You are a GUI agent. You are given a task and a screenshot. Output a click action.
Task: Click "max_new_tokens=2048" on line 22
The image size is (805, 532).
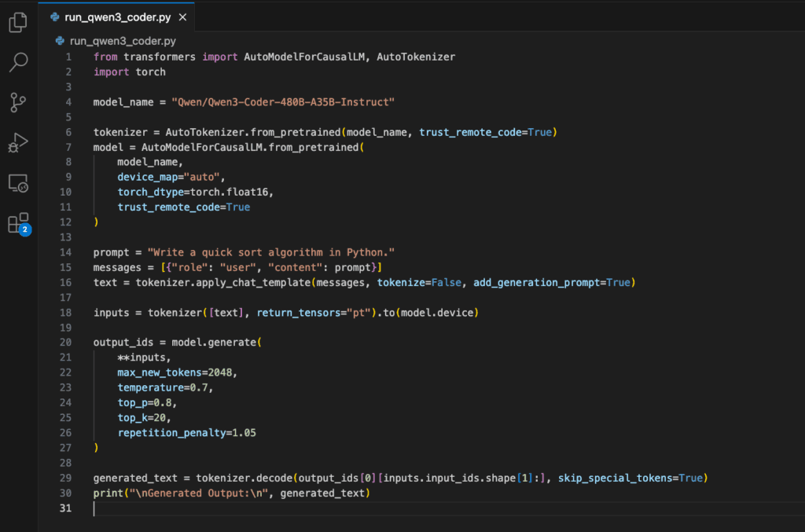(175, 372)
